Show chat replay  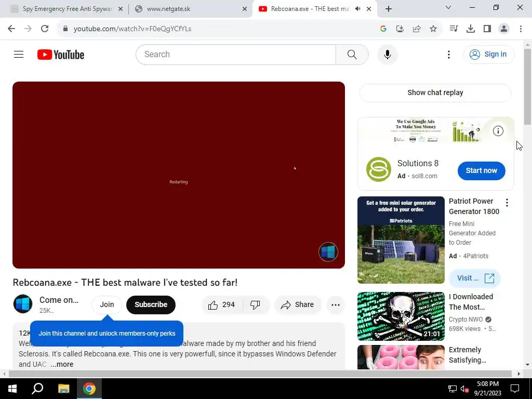[435, 92]
